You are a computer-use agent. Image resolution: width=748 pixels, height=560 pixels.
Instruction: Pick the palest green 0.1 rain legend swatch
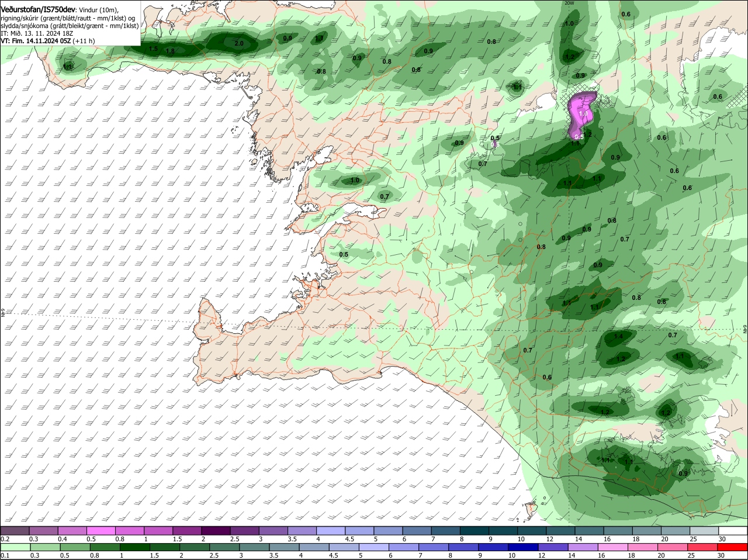coord(15,547)
